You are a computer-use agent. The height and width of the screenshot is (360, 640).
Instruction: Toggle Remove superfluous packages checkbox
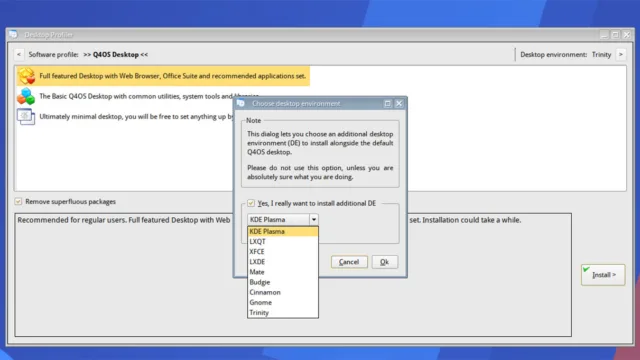(18, 201)
